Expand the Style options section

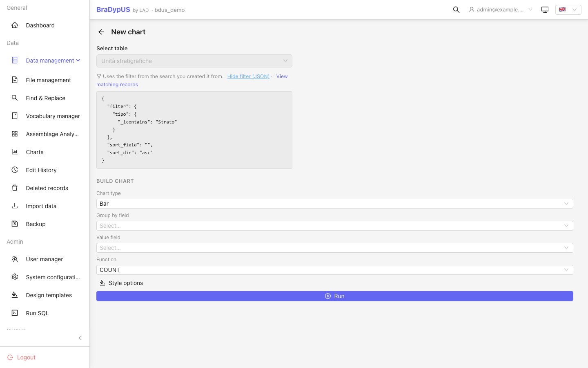point(121,283)
